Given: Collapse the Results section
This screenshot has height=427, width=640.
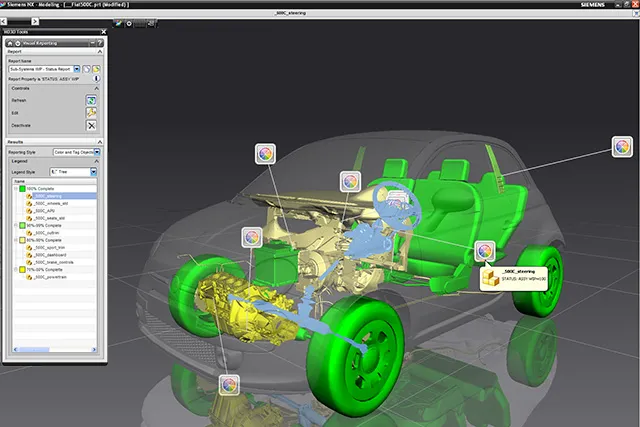Looking at the screenshot, I should (x=100, y=142).
